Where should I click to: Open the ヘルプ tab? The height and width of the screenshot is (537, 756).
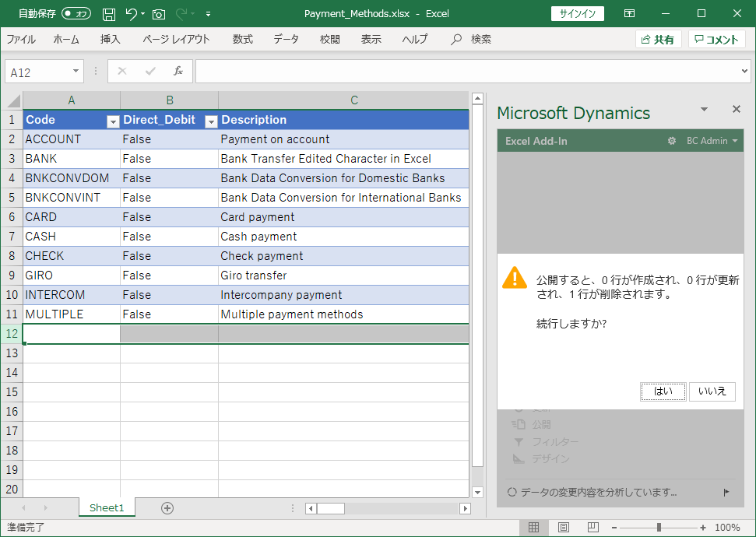point(415,40)
